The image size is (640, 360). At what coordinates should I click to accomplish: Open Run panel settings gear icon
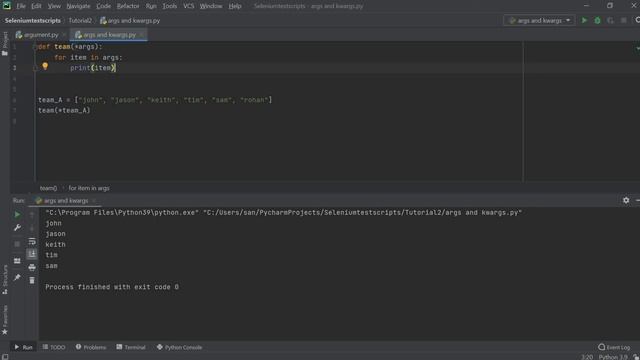(626, 200)
